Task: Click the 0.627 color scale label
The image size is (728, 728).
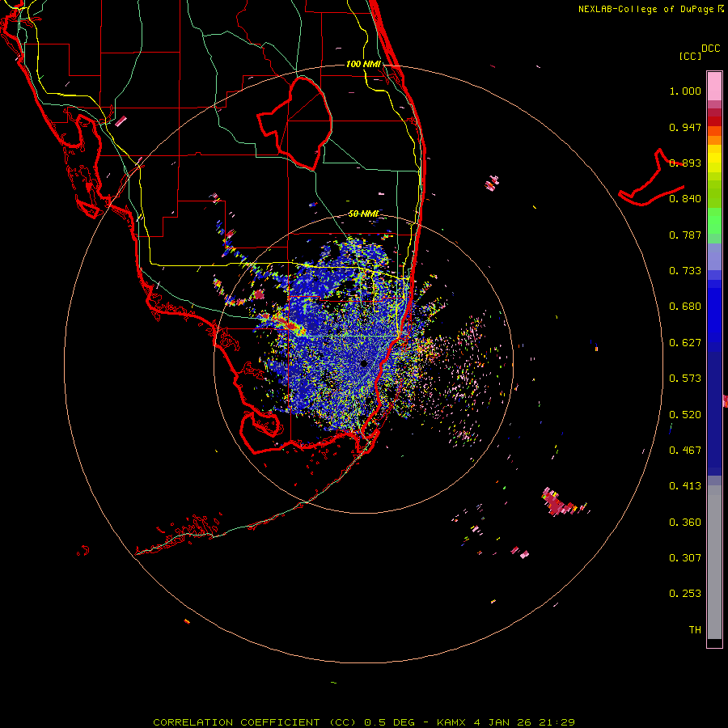Action: pyautogui.click(x=685, y=343)
